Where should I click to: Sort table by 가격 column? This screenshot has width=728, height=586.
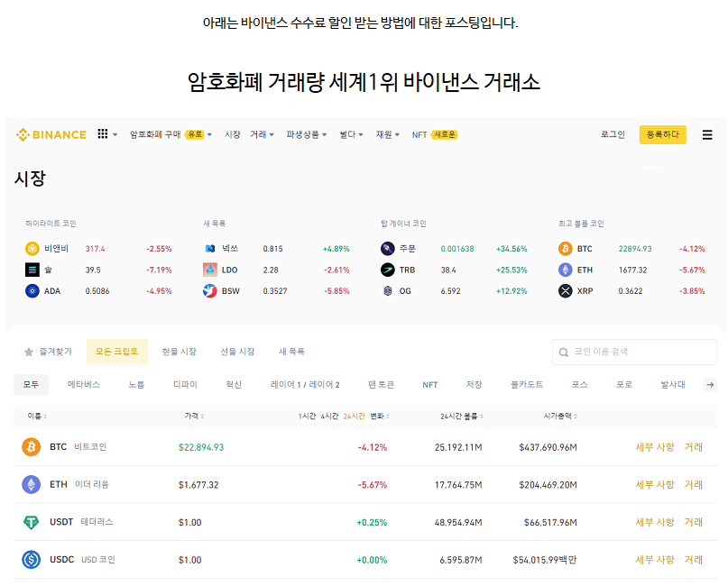(194, 416)
